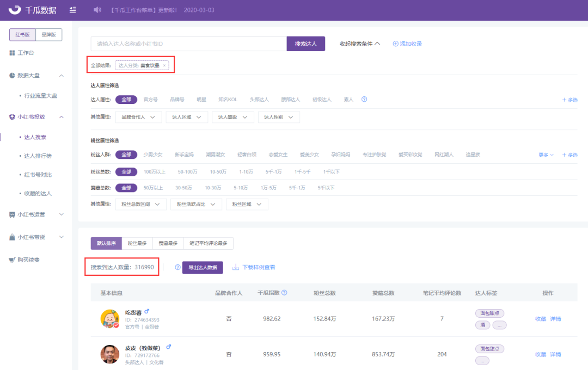Click the 面包甜点 tag on 吃货酱 row

pos(489,313)
